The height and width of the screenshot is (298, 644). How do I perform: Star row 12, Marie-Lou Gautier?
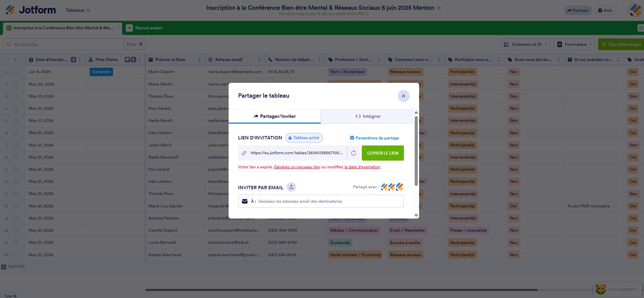click(x=16, y=206)
